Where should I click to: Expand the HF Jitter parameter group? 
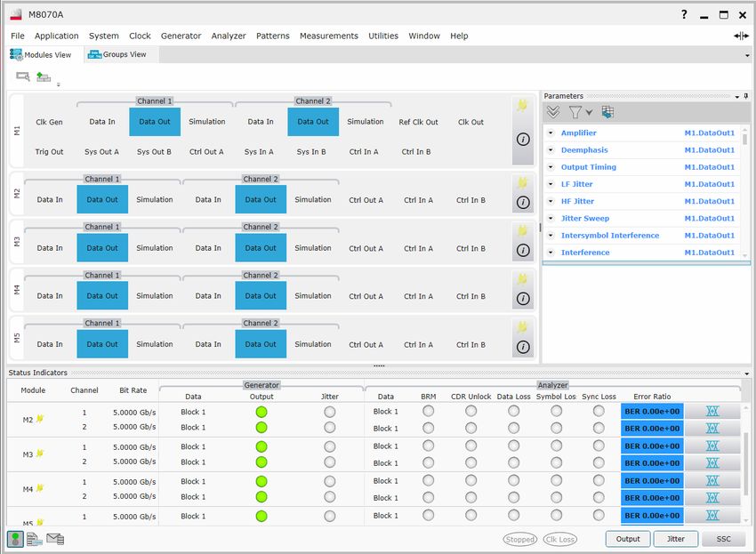(551, 201)
